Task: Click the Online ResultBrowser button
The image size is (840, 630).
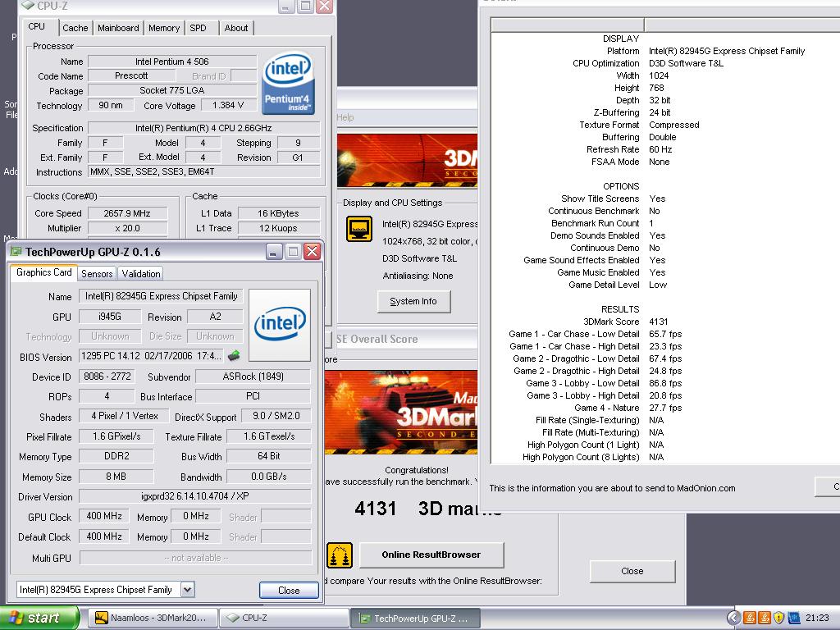Action: (x=431, y=555)
